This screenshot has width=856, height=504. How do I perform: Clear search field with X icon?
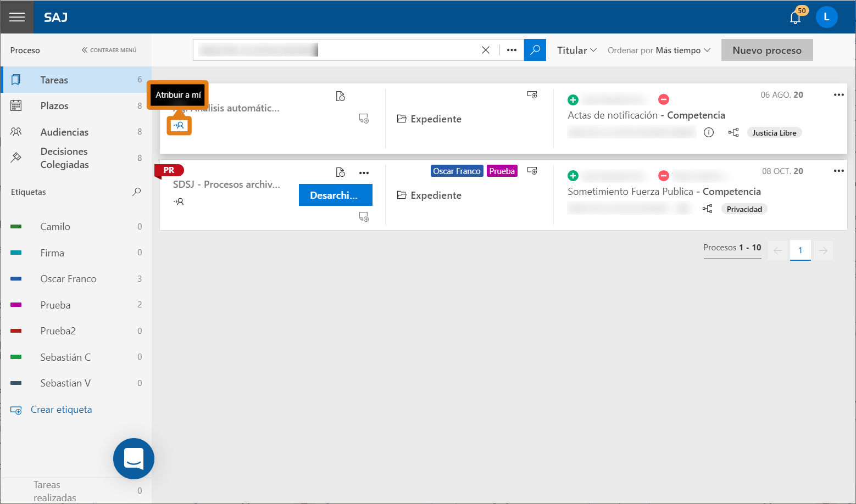point(486,50)
